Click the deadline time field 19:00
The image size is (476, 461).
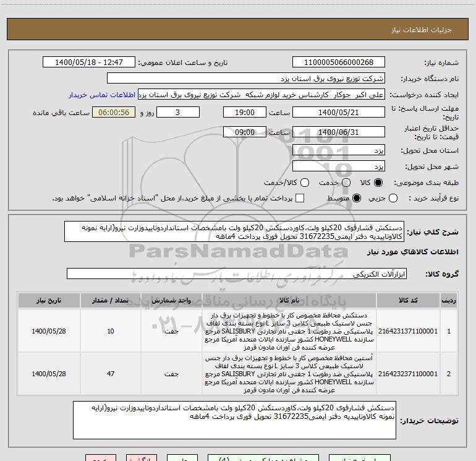pyautogui.click(x=245, y=113)
